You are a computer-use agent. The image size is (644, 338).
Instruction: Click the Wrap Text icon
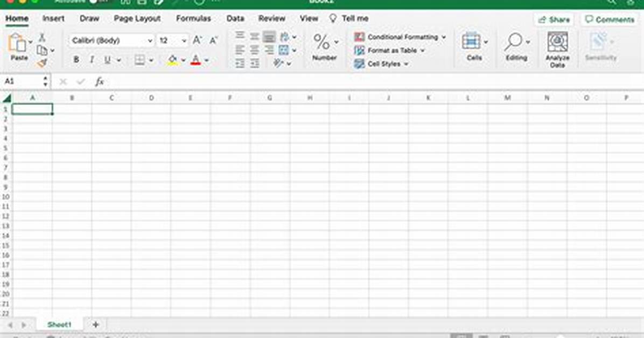tap(284, 37)
